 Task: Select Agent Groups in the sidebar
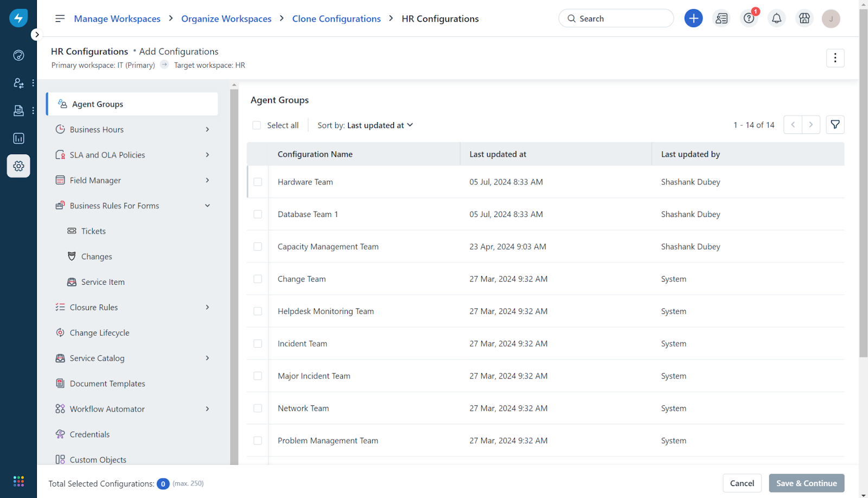tap(132, 104)
